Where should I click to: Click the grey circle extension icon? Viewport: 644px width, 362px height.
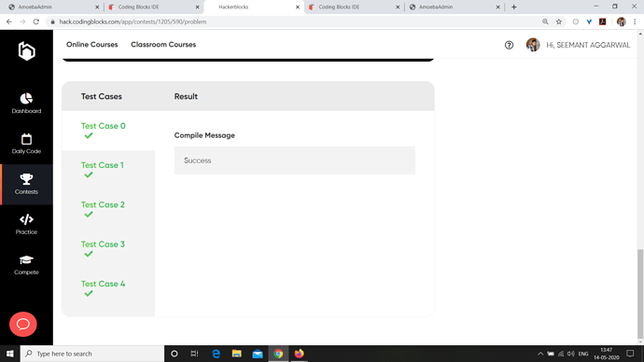click(576, 21)
